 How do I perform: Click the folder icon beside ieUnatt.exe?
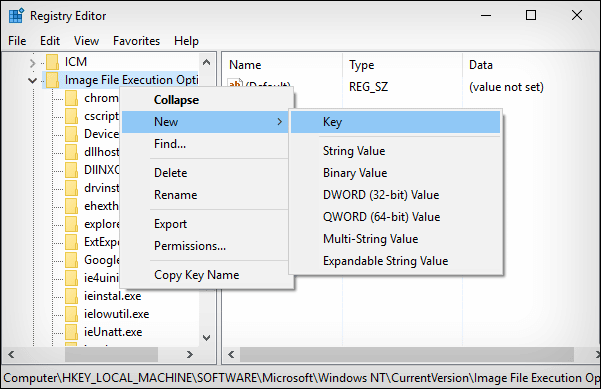pos(72,332)
